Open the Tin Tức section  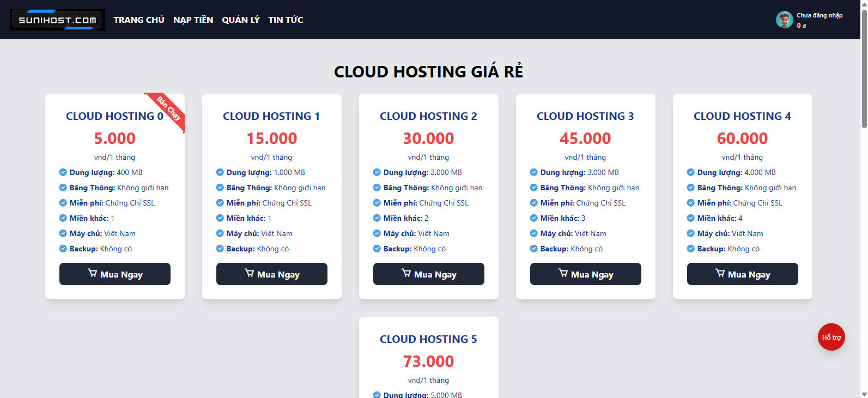286,20
